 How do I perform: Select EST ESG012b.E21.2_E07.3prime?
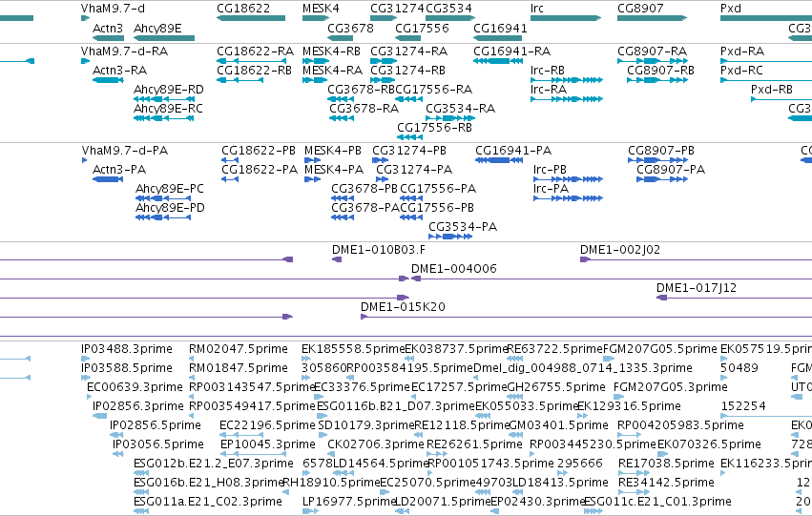tap(141, 474)
